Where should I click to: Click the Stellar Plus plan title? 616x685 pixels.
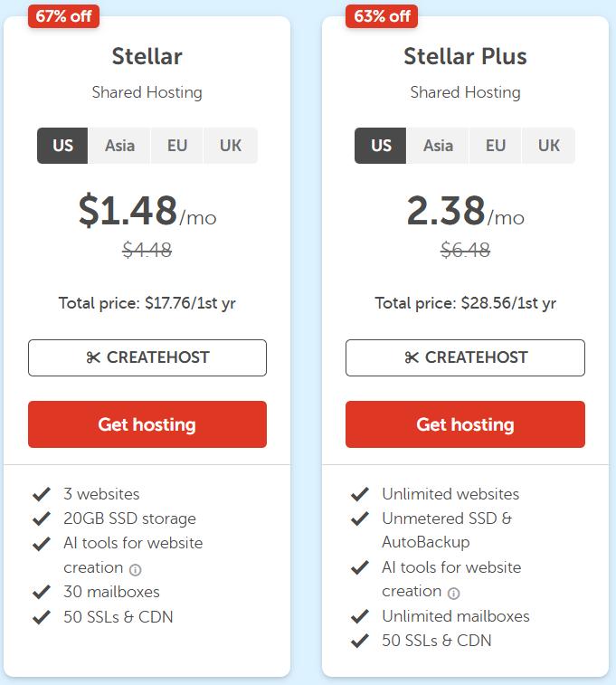coord(465,56)
